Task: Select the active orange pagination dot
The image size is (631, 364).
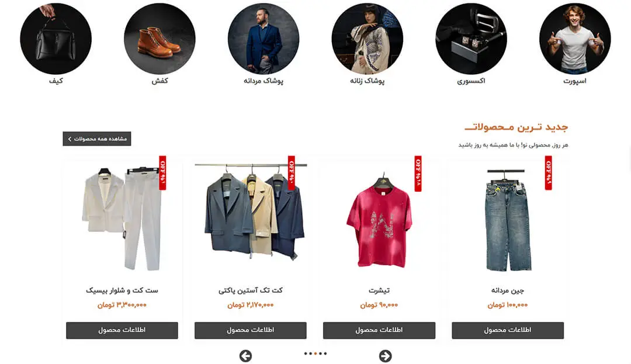Action: point(315,353)
